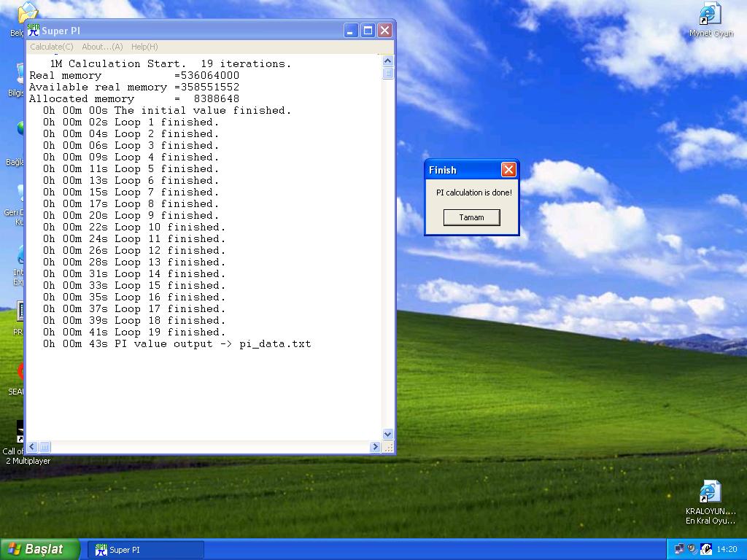Click the 'Loop 10 finished.' line
Screen dimensions: 747x560
[134, 227]
